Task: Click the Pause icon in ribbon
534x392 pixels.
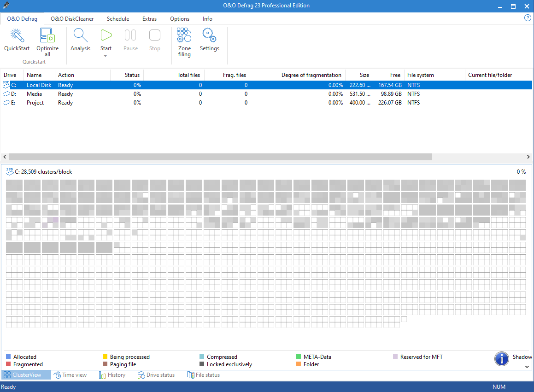Action: [x=130, y=35]
